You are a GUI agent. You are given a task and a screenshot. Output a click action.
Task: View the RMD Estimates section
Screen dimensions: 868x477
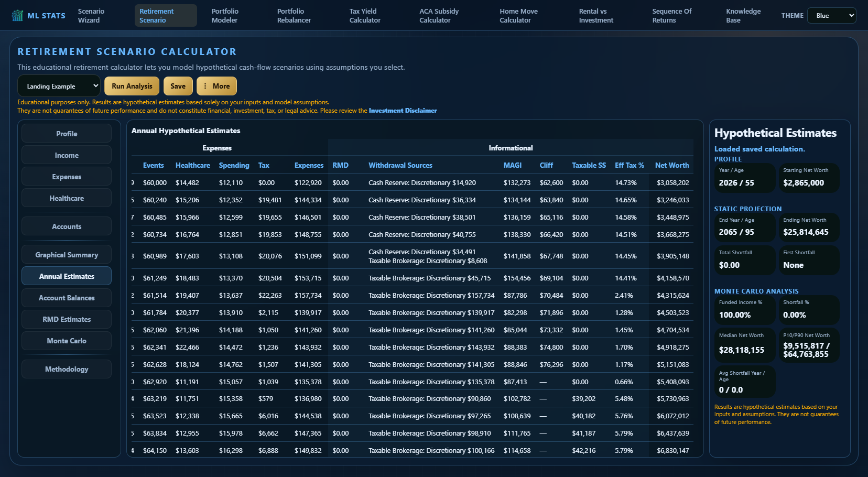point(67,319)
